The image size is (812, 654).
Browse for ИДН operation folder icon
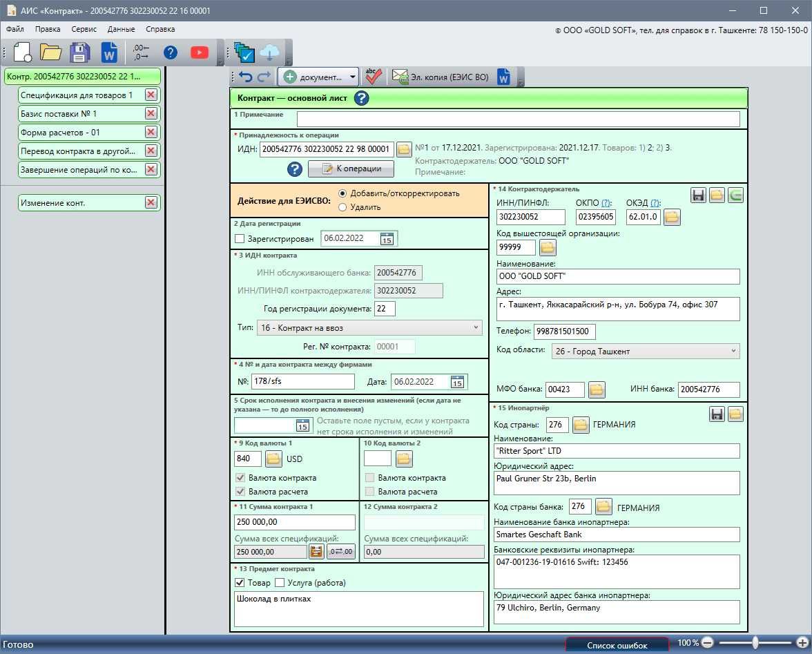coord(404,149)
